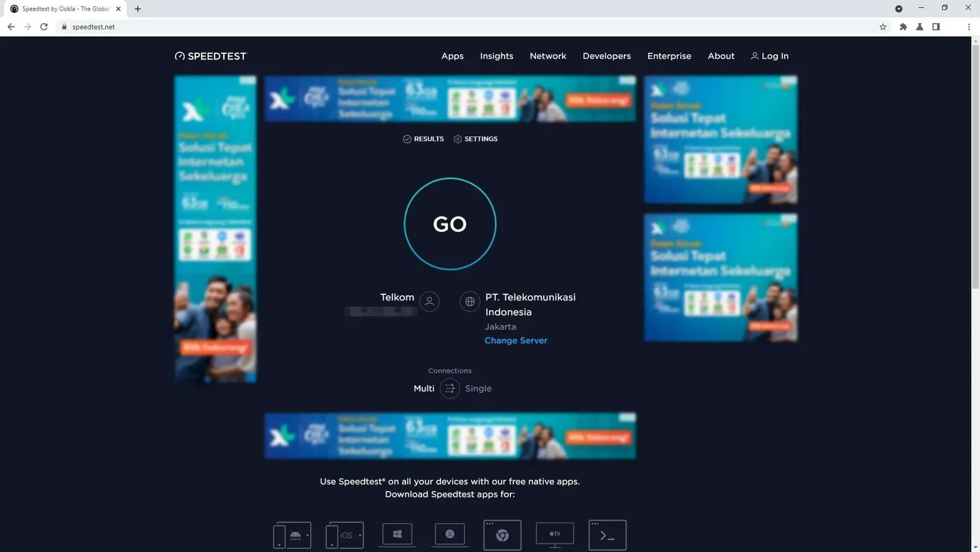Open the Insights menu

(x=496, y=56)
